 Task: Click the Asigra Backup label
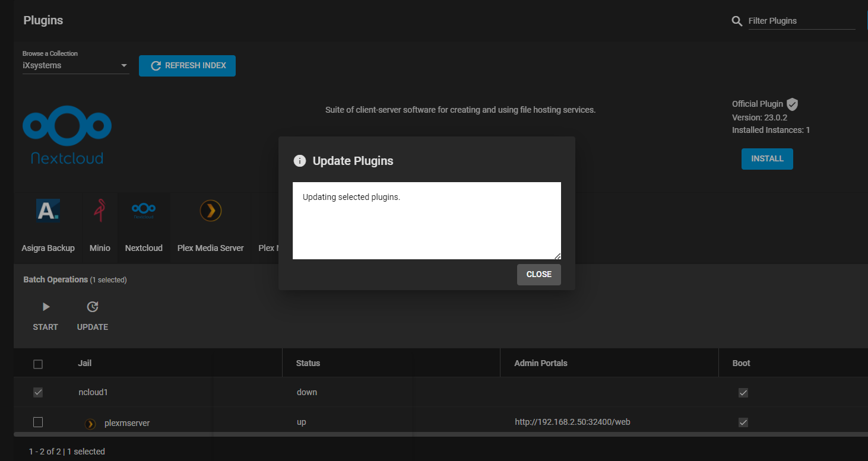click(x=48, y=248)
